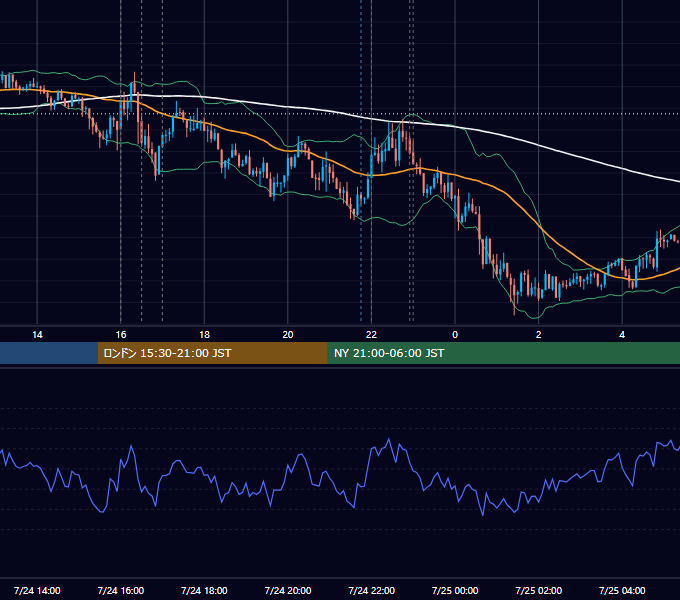Click the 7/24 14:00 date label

(37, 590)
